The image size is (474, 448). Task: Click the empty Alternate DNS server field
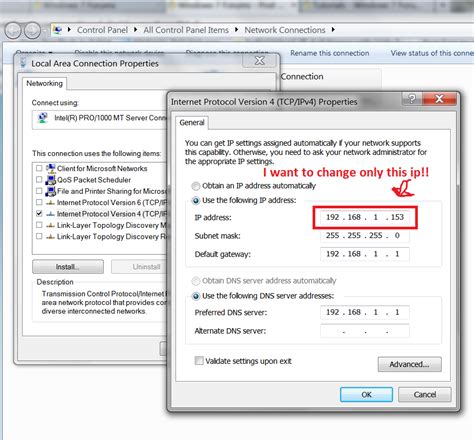click(365, 331)
